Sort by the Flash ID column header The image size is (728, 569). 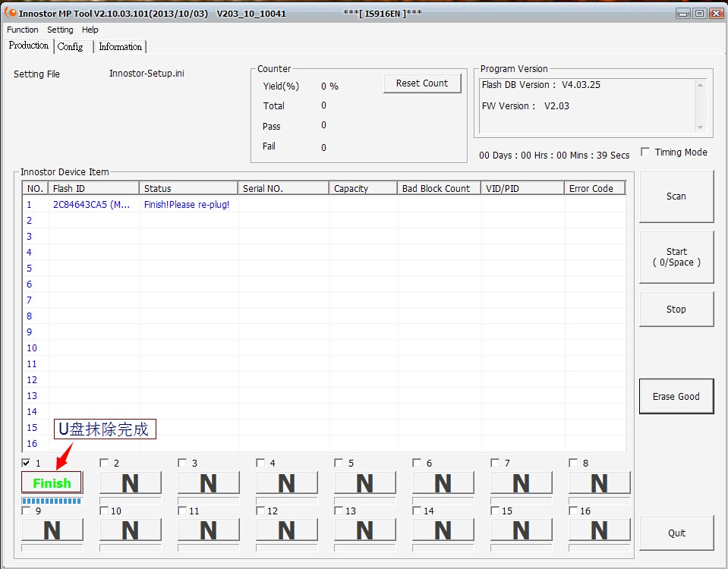[94, 188]
